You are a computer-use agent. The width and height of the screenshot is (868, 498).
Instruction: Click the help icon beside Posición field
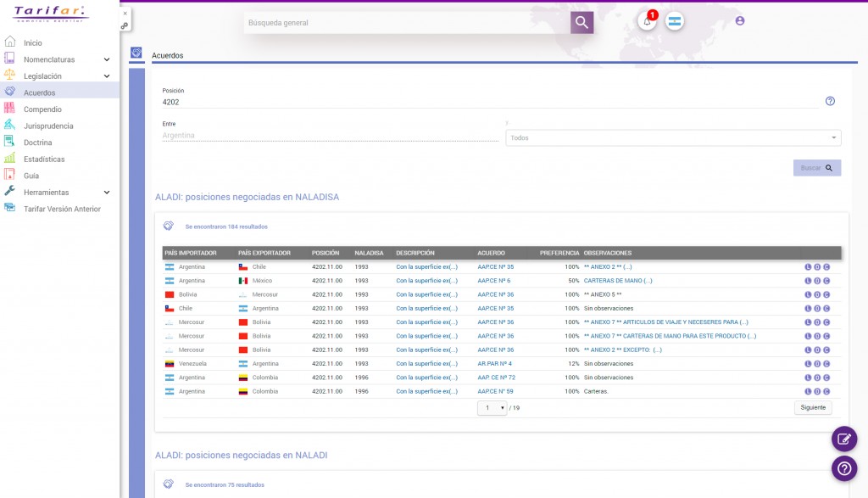point(830,101)
